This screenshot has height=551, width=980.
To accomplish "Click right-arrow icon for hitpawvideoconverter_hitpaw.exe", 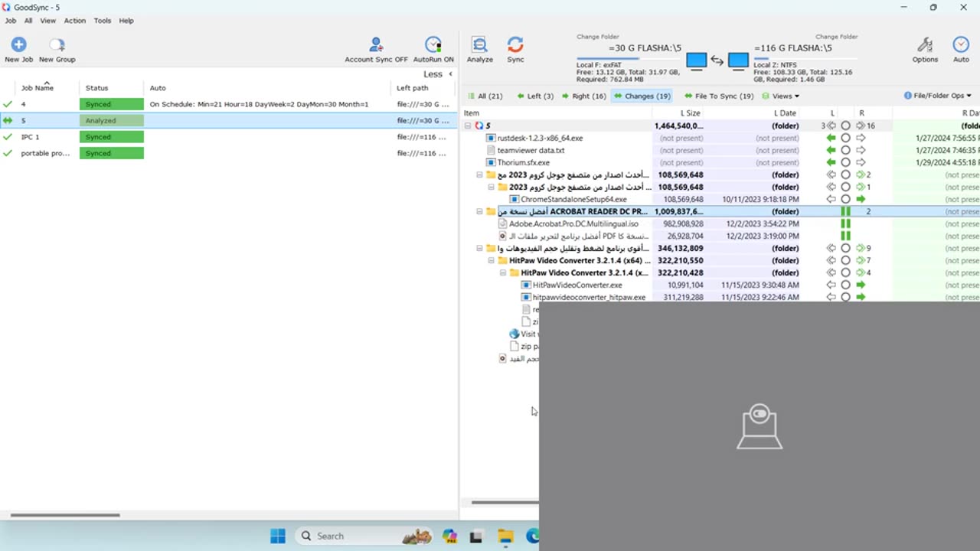I will (x=861, y=297).
